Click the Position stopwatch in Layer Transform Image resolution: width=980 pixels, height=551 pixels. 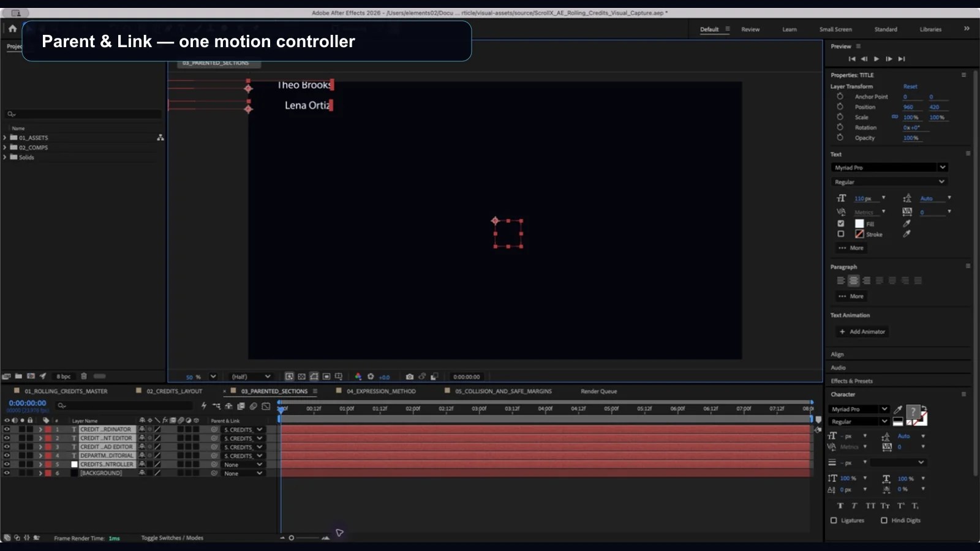tap(840, 107)
